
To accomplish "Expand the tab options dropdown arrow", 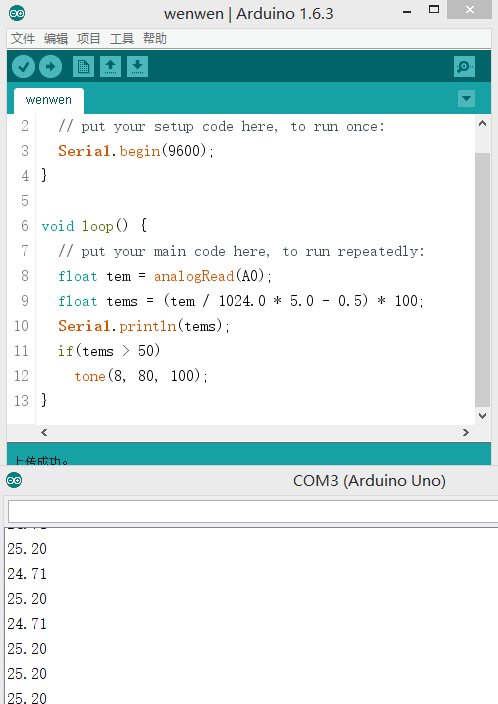I will point(467,98).
